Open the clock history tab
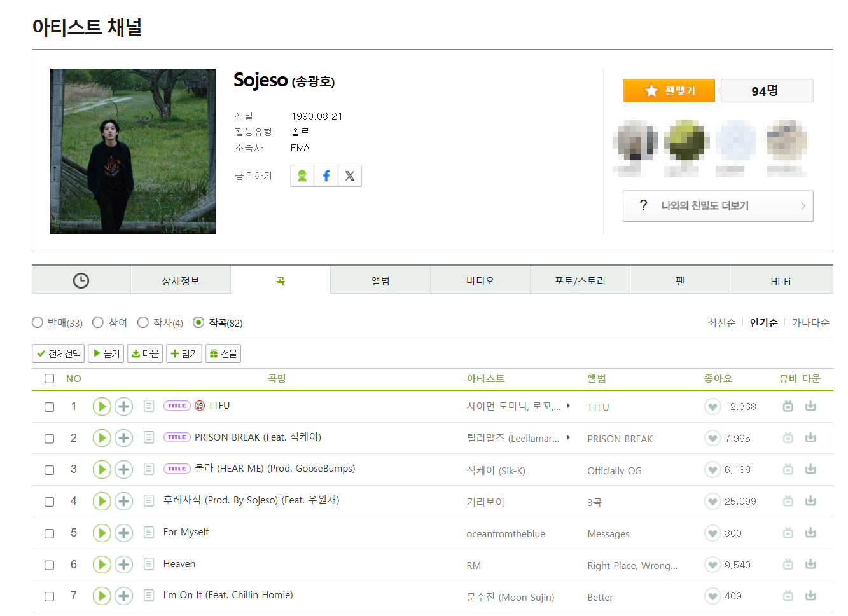 tap(81, 280)
